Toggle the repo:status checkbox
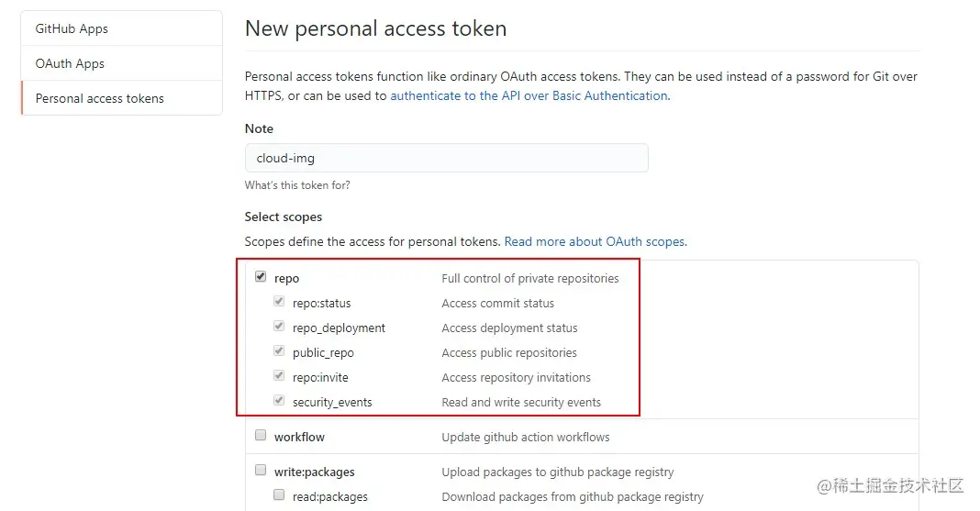 (x=279, y=302)
